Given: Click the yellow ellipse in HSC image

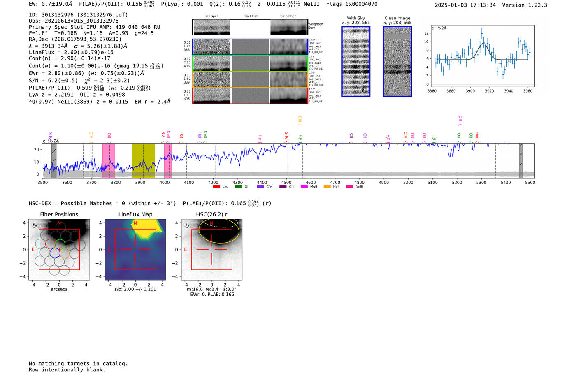Looking at the screenshot, I should point(218,231).
